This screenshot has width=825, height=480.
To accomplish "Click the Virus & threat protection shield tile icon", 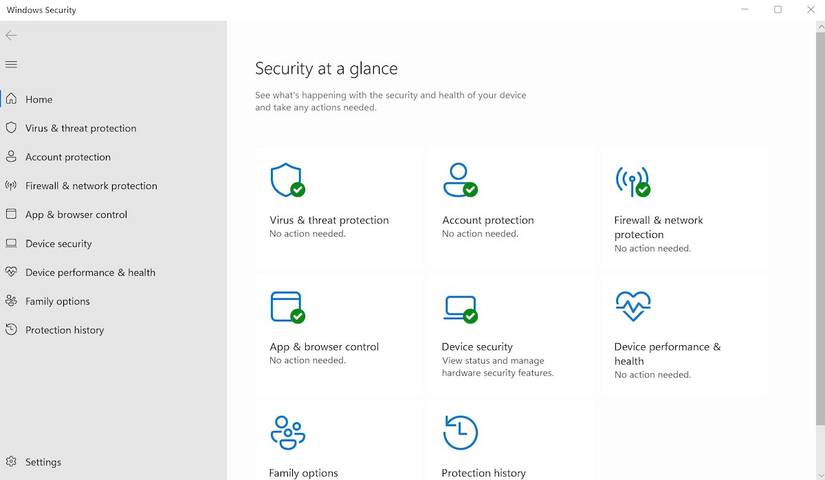I will click(287, 180).
